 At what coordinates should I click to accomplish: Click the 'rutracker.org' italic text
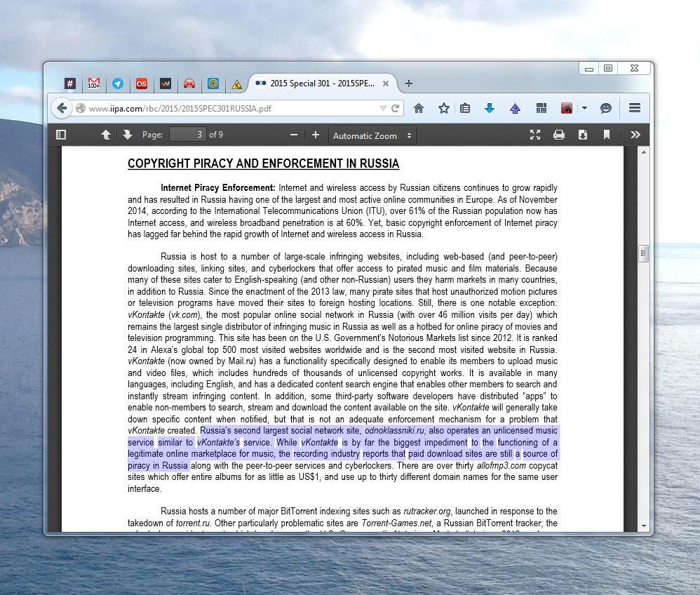[x=426, y=511]
